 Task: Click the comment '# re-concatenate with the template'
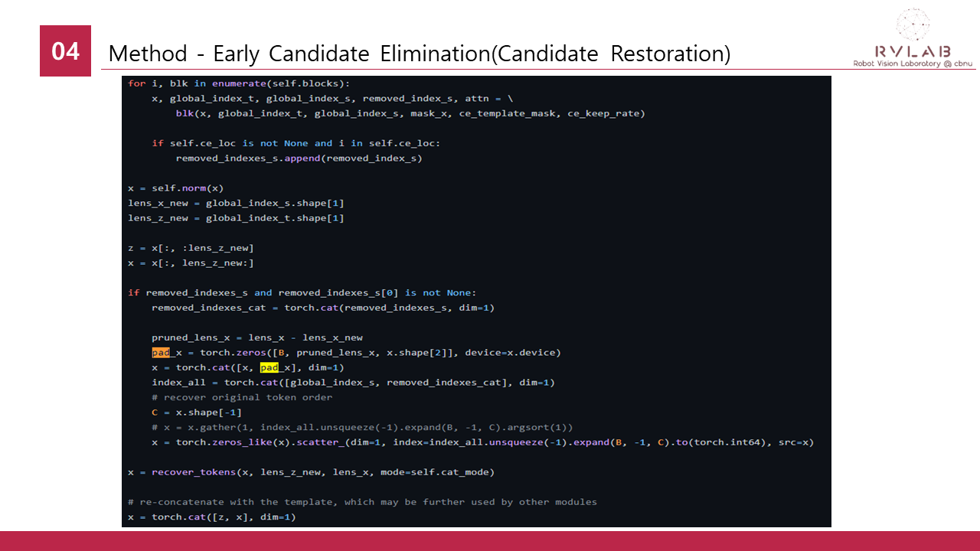coord(362,502)
